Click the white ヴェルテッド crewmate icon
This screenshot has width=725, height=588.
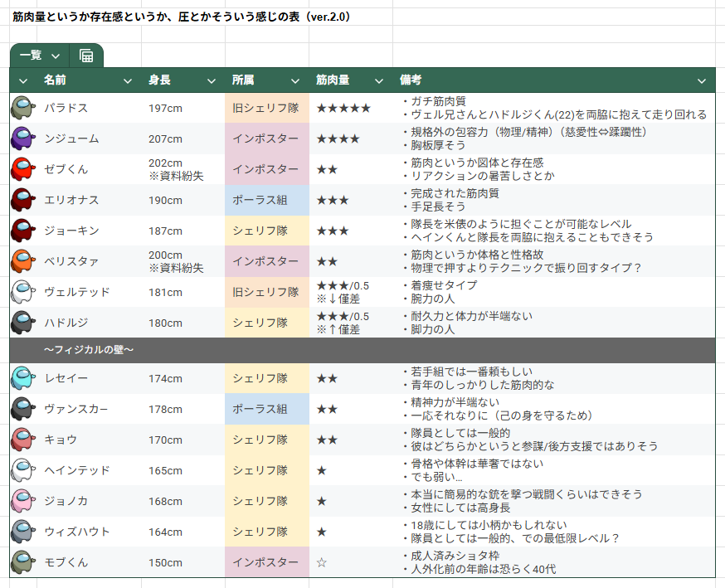pyautogui.click(x=23, y=292)
